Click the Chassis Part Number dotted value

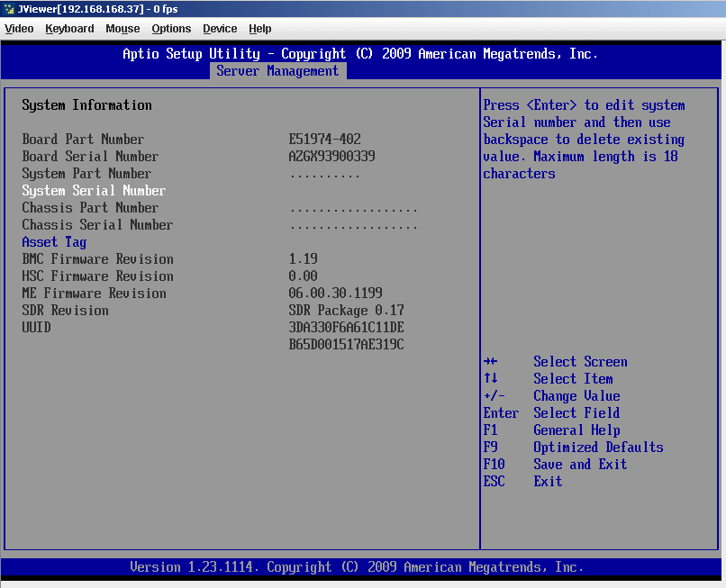point(353,209)
